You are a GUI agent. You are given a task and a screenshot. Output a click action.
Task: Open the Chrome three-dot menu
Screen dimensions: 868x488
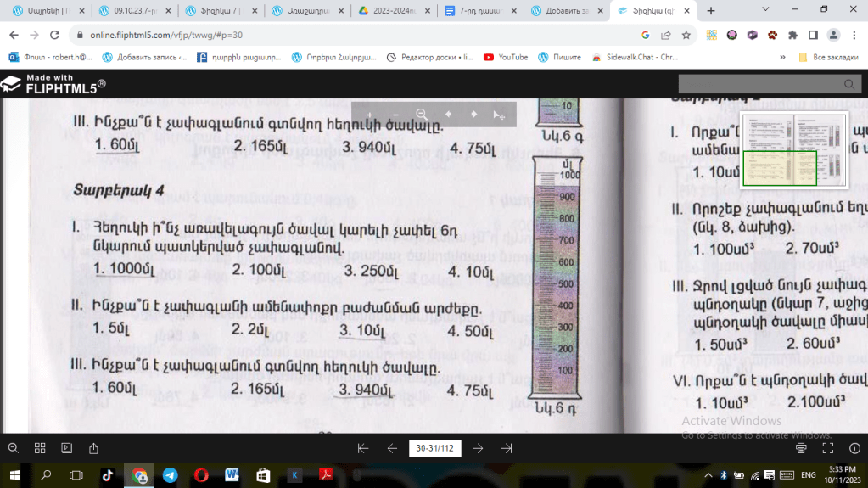point(854,35)
